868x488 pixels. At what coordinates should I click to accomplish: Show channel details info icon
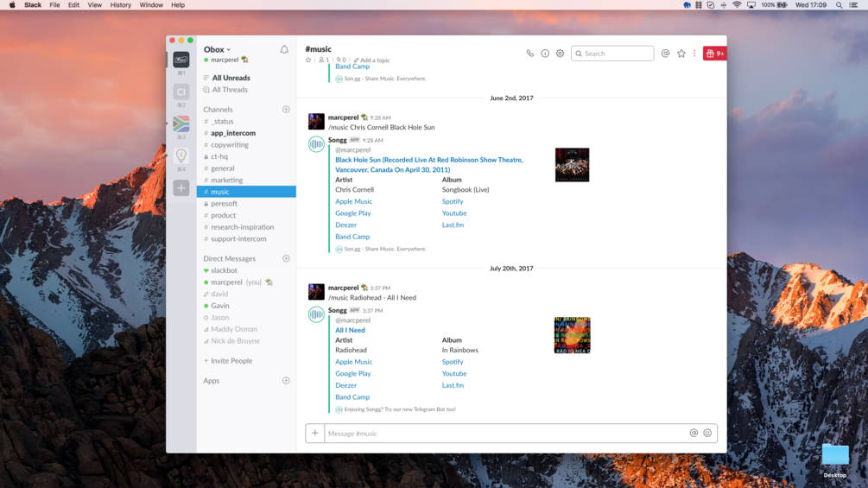545,54
